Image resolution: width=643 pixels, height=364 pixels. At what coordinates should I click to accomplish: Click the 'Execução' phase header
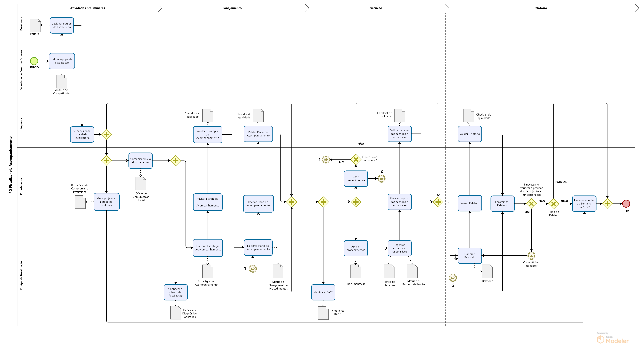(x=375, y=8)
